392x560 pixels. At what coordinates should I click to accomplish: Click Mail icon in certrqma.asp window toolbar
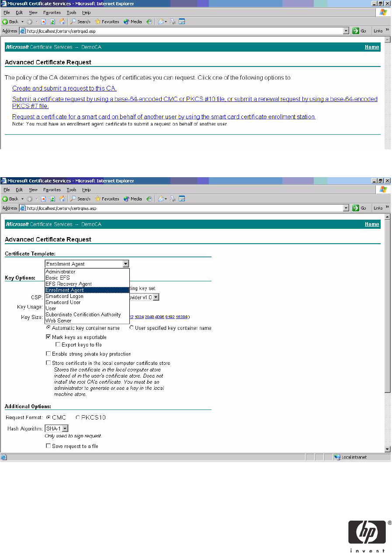point(162,199)
